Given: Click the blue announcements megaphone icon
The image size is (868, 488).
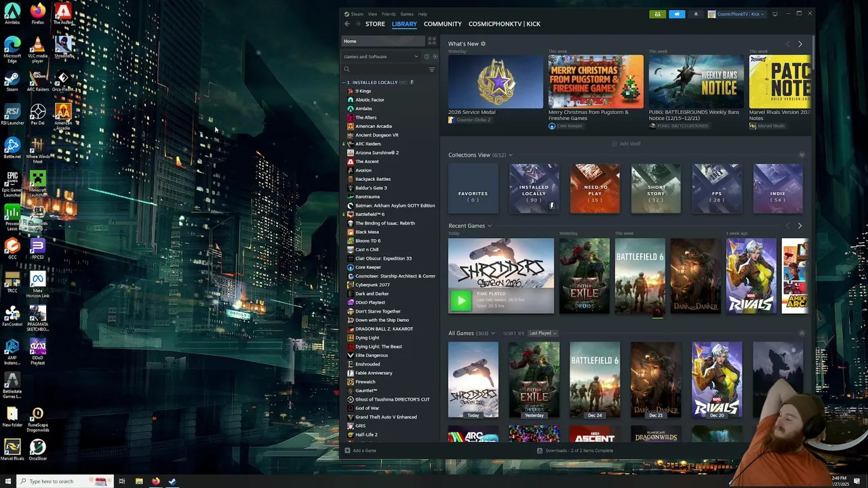Looking at the screenshot, I should click(x=677, y=14).
